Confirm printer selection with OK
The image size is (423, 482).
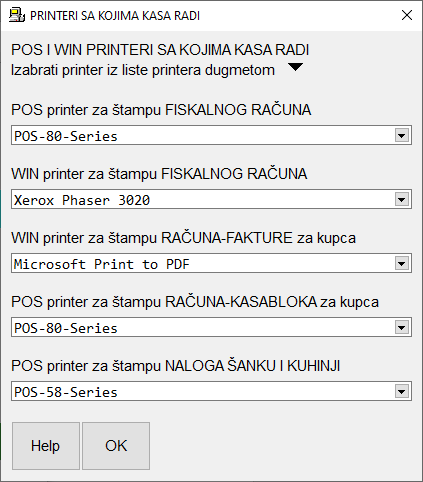pyautogui.click(x=116, y=446)
